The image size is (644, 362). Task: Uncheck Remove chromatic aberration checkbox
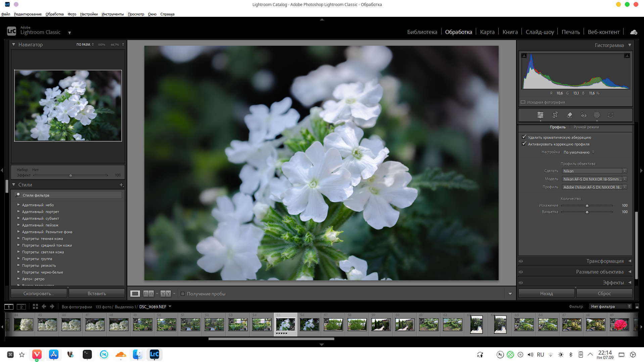524,137
